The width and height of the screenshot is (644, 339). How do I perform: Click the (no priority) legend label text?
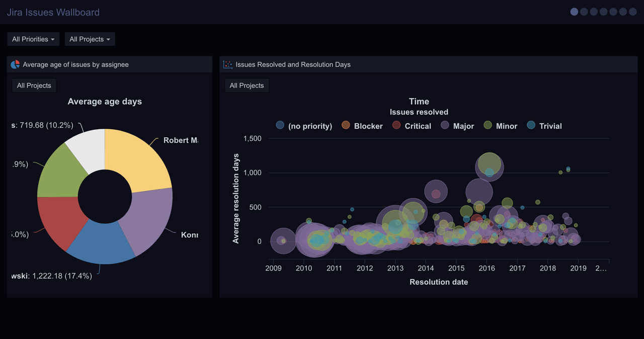coord(310,126)
